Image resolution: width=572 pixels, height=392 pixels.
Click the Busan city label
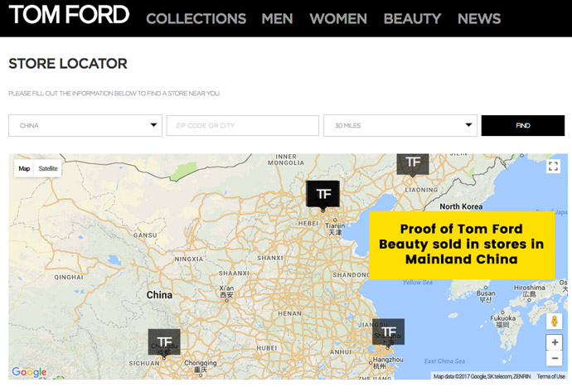tap(486, 296)
